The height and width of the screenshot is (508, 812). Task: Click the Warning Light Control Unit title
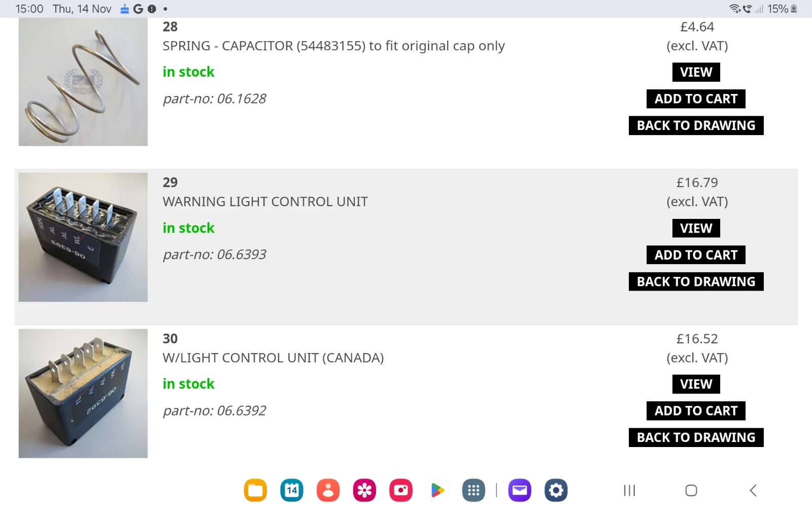click(x=265, y=202)
